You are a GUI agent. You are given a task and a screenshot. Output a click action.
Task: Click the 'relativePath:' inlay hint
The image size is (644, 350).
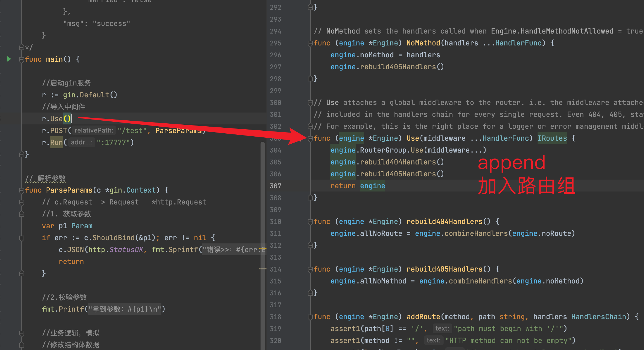click(x=94, y=130)
